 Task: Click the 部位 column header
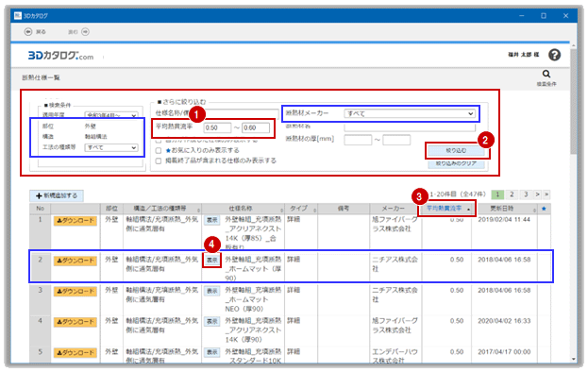click(x=111, y=209)
